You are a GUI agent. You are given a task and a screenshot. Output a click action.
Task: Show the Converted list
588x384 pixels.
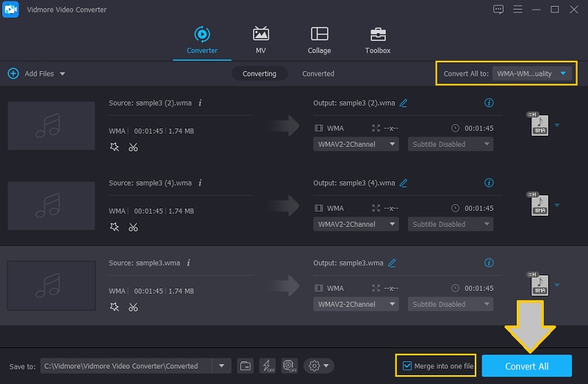(x=318, y=73)
